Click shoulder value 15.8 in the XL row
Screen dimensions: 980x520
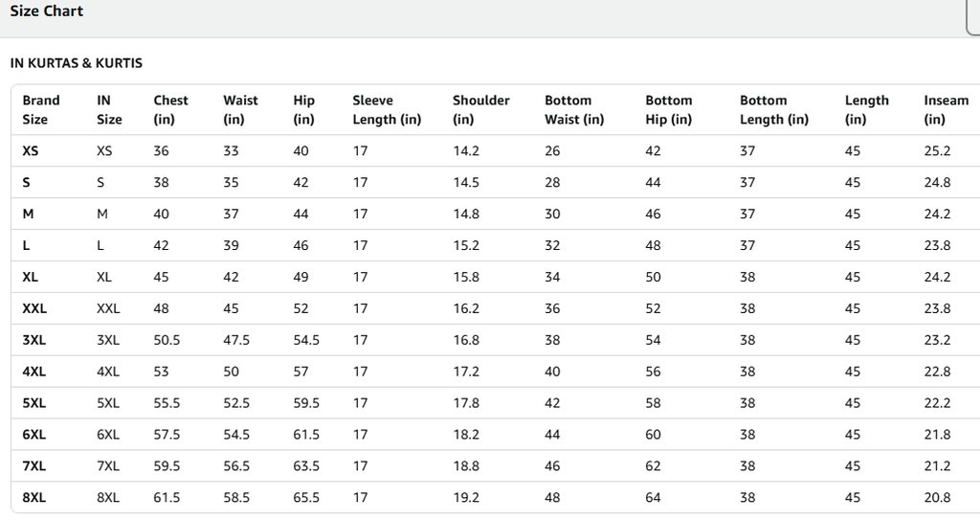coord(466,277)
